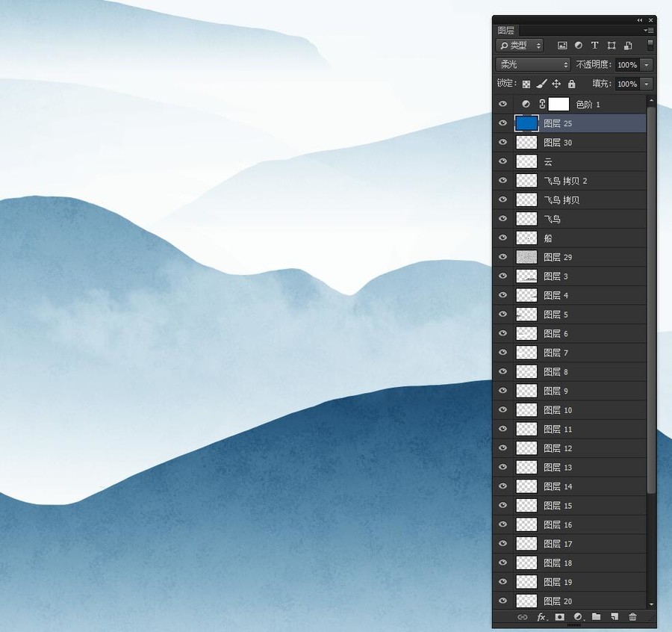Toggle visibility of 图层 30
The height and width of the screenshot is (632, 672).
(x=503, y=142)
